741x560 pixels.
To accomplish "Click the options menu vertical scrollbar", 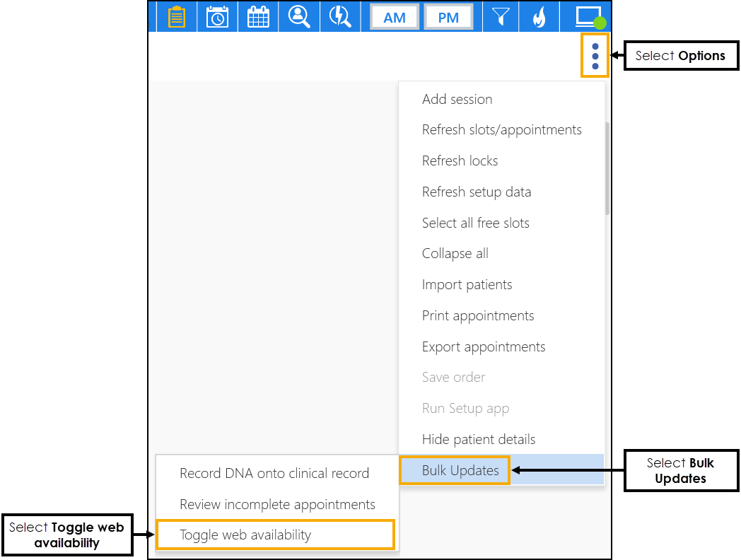I will click(x=607, y=170).
